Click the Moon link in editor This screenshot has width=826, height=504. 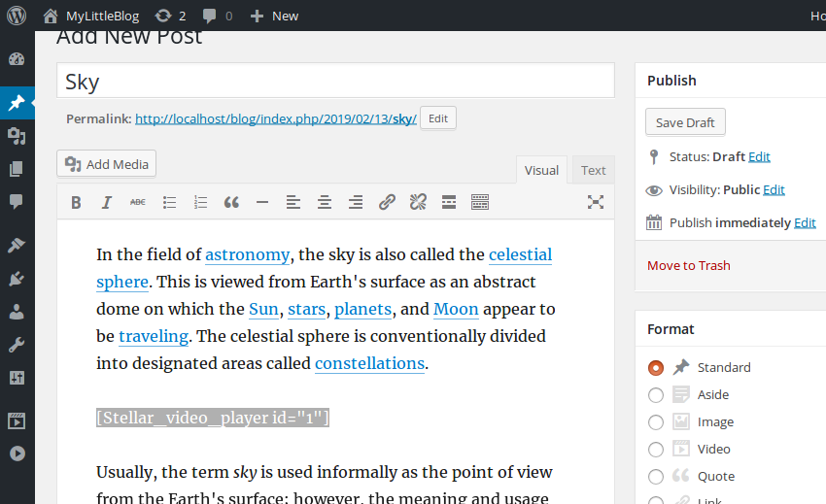click(456, 309)
